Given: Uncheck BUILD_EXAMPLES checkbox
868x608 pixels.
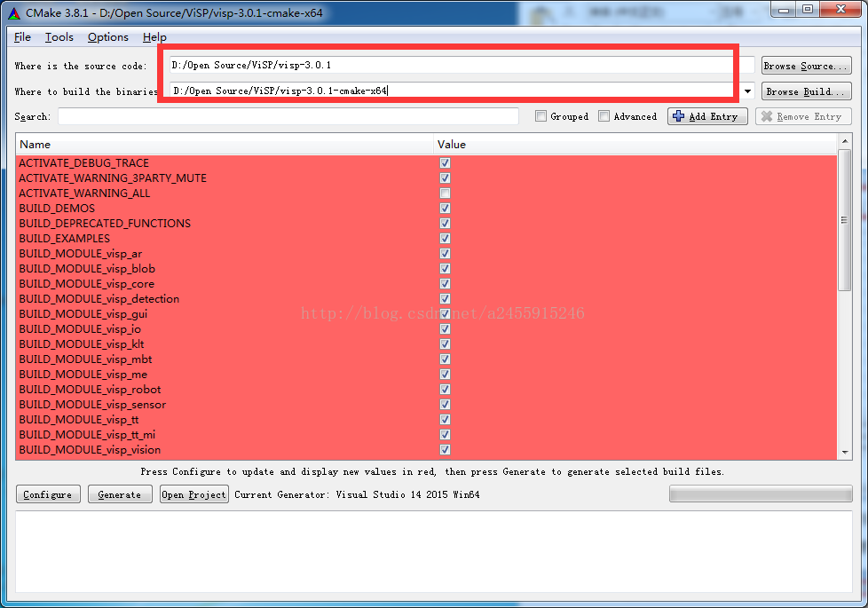Looking at the screenshot, I should [445, 238].
